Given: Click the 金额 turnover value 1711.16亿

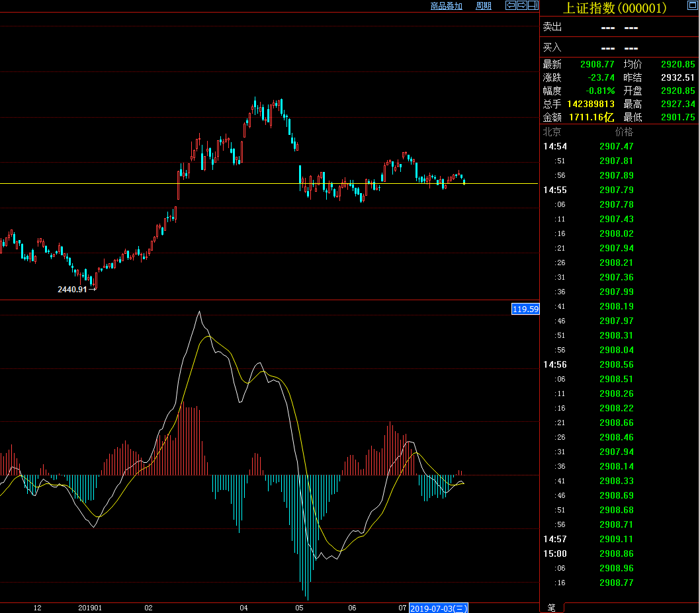Looking at the screenshot, I should [591, 118].
